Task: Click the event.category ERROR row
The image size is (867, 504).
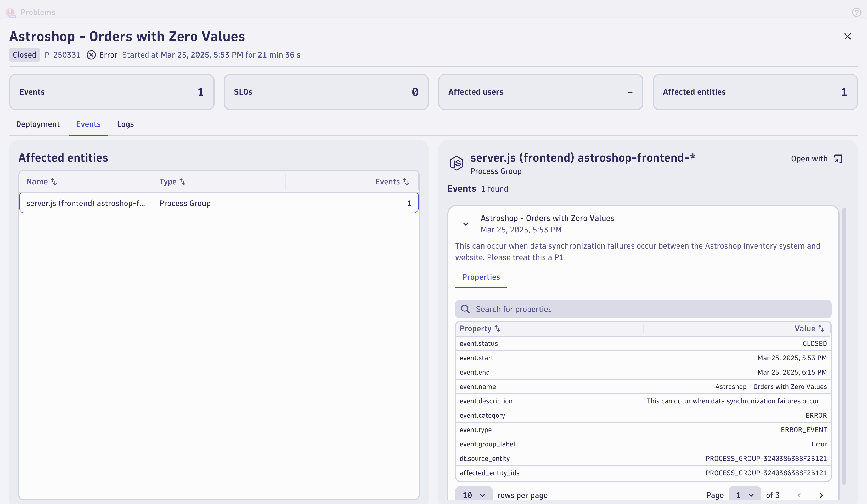Action: (x=643, y=415)
